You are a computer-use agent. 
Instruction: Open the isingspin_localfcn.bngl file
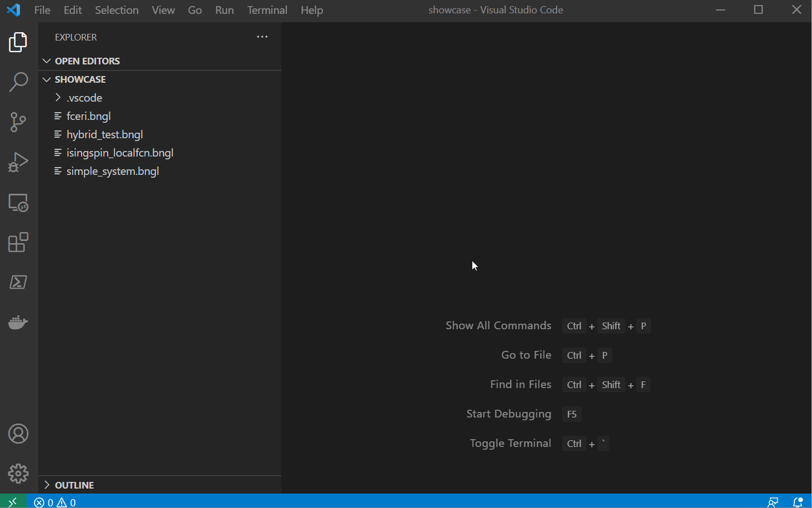point(160,153)
